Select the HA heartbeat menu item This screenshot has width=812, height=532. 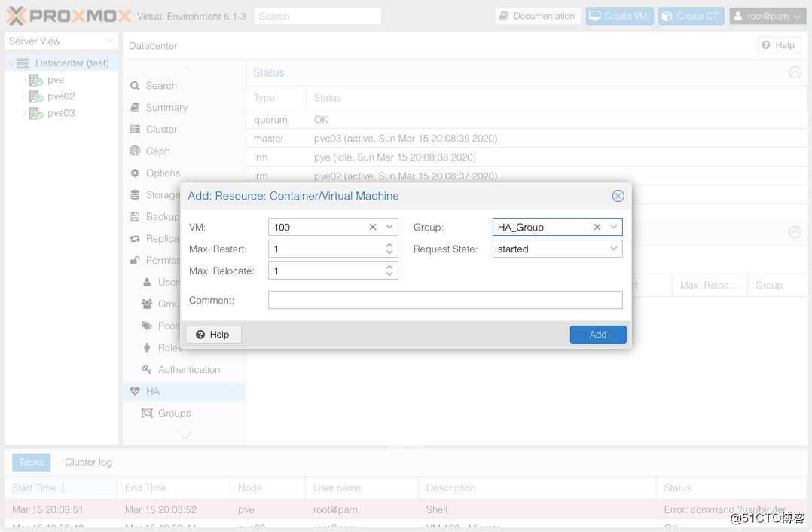tap(183, 392)
